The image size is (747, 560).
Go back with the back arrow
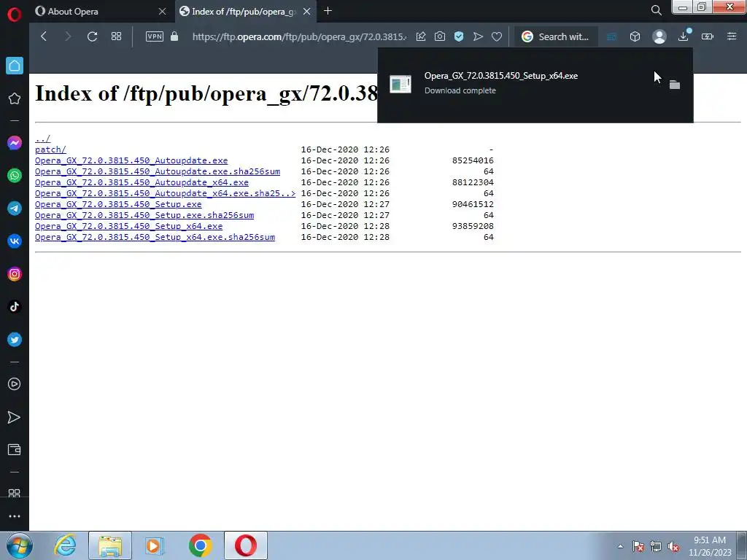44,36
